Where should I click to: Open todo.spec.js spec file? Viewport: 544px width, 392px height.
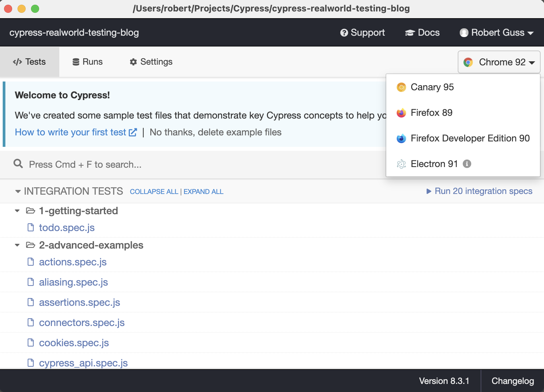point(67,228)
